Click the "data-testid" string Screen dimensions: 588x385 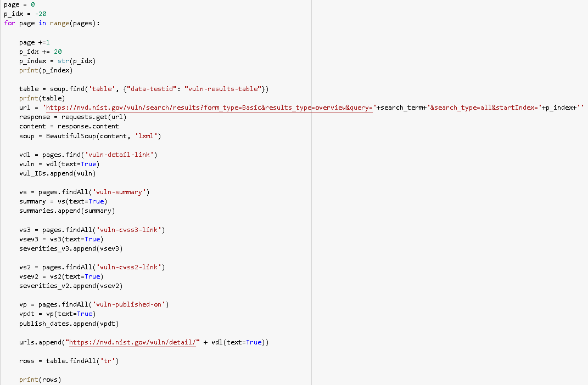(x=152, y=89)
